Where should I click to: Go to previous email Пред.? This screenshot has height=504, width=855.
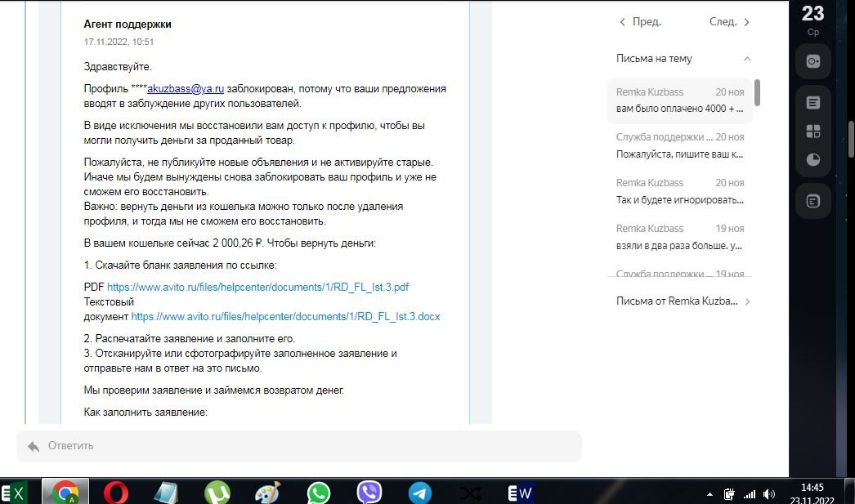(x=640, y=22)
